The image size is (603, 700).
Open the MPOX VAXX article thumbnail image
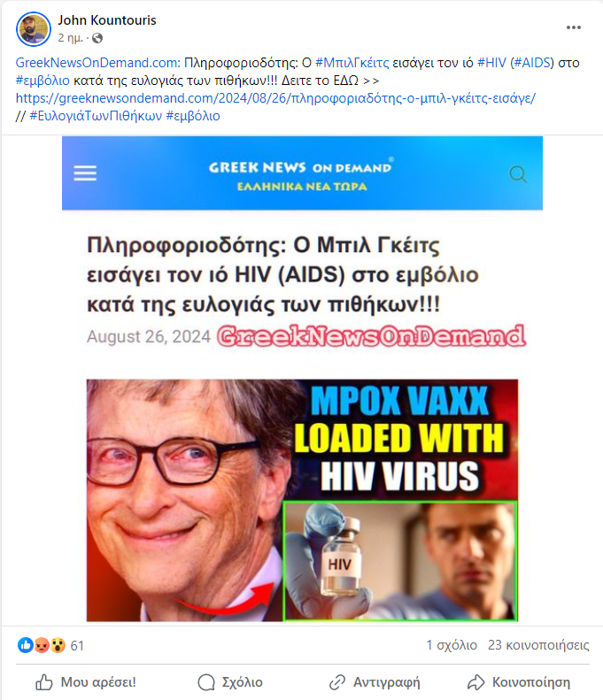point(303,500)
